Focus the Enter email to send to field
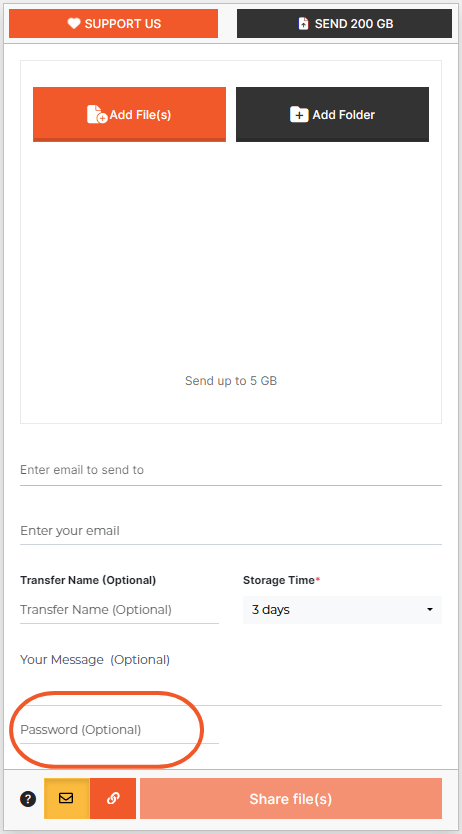The height and width of the screenshot is (834, 462). coord(231,471)
